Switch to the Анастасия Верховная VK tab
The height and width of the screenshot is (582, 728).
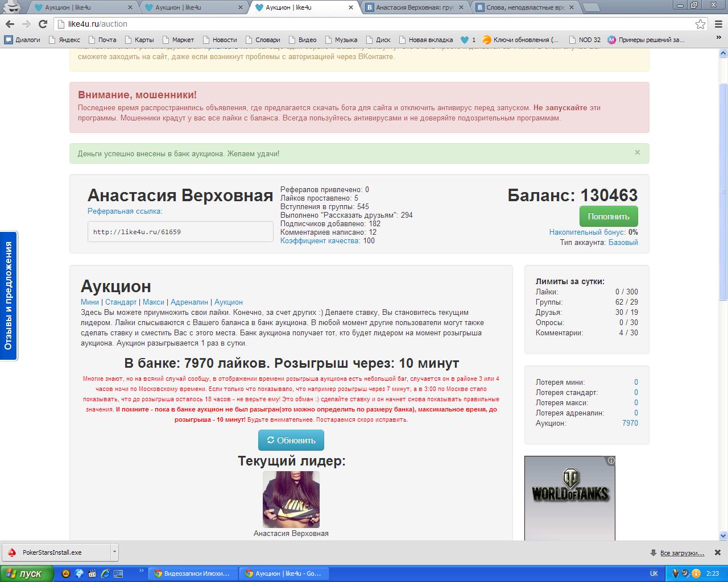tap(414, 7)
